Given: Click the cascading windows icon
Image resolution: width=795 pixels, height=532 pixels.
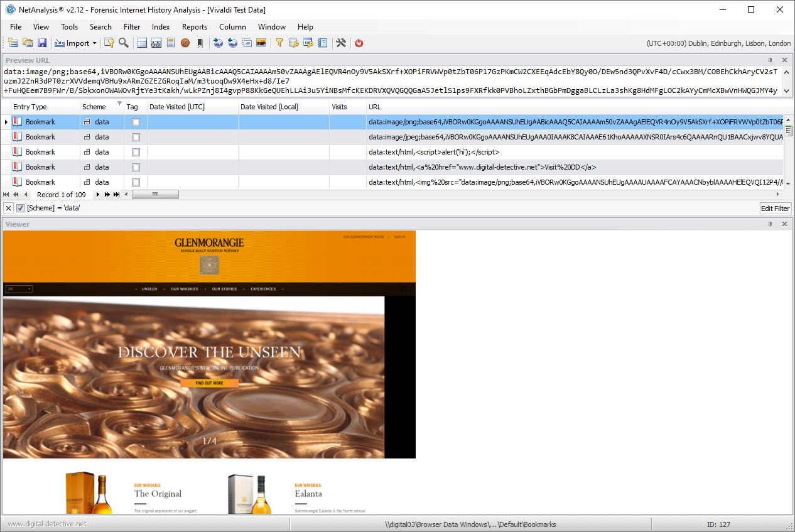Looking at the screenshot, I should [247, 43].
